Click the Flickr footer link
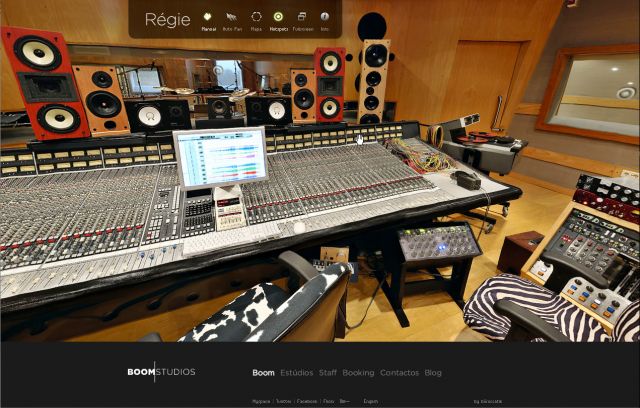640x408 pixels. click(328, 400)
